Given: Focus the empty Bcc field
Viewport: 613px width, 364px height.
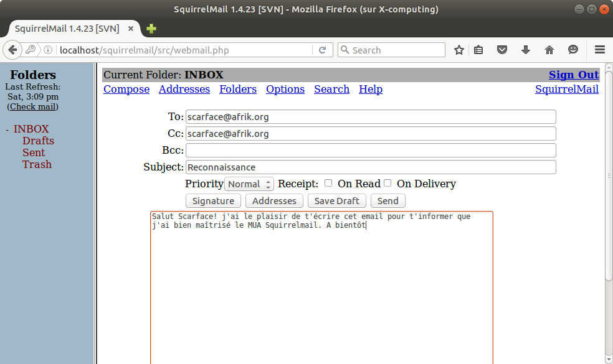Looking at the screenshot, I should (x=371, y=151).
